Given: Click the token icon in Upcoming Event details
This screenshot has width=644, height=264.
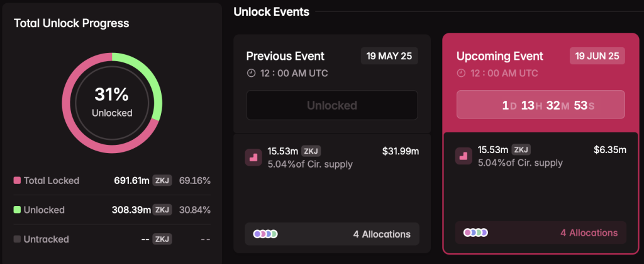Looking at the screenshot, I should pos(464,156).
